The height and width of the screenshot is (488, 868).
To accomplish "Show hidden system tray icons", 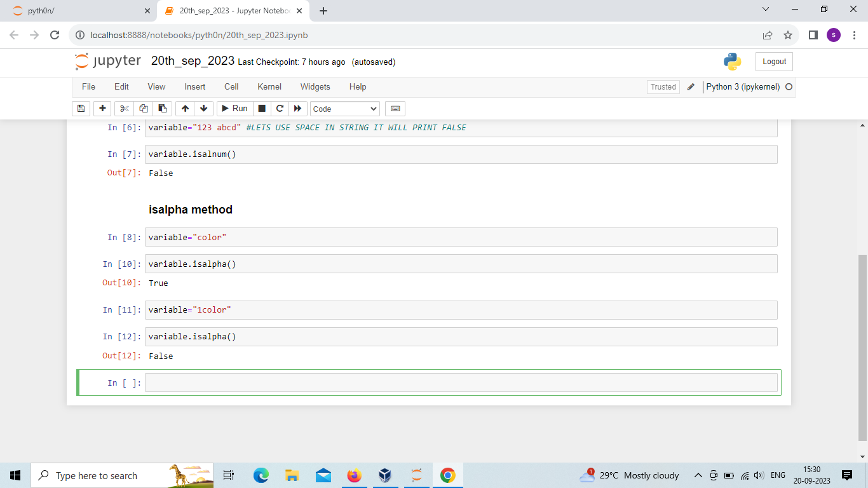I will click(698, 475).
